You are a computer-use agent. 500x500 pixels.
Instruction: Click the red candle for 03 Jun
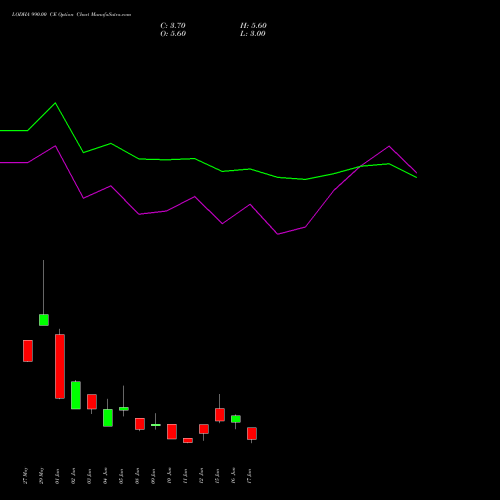[92, 402]
